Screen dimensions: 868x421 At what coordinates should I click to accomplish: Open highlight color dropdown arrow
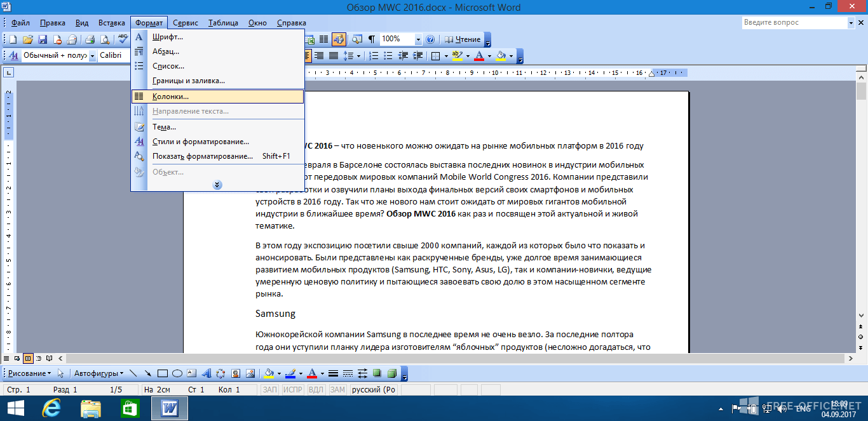[467, 56]
